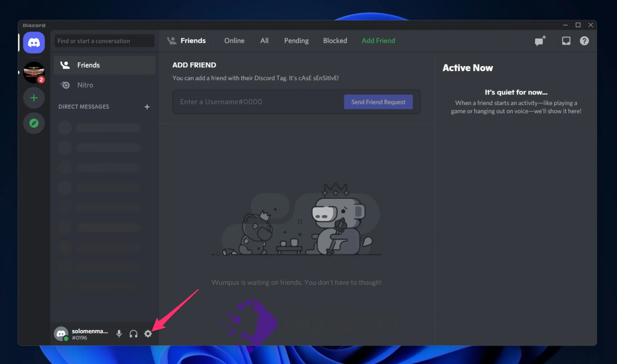The width and height of the screenshot is (617, 364).
Task: Open Explore Public Servers compass icon
Action: tap(34, 123)
